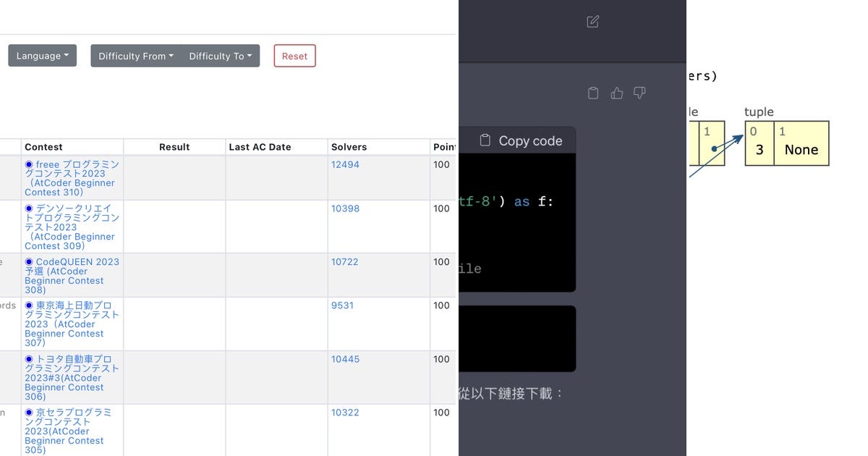Click the difficulty circle beside CodeQUEEN 2023 contest

click(x=30, y=262)
